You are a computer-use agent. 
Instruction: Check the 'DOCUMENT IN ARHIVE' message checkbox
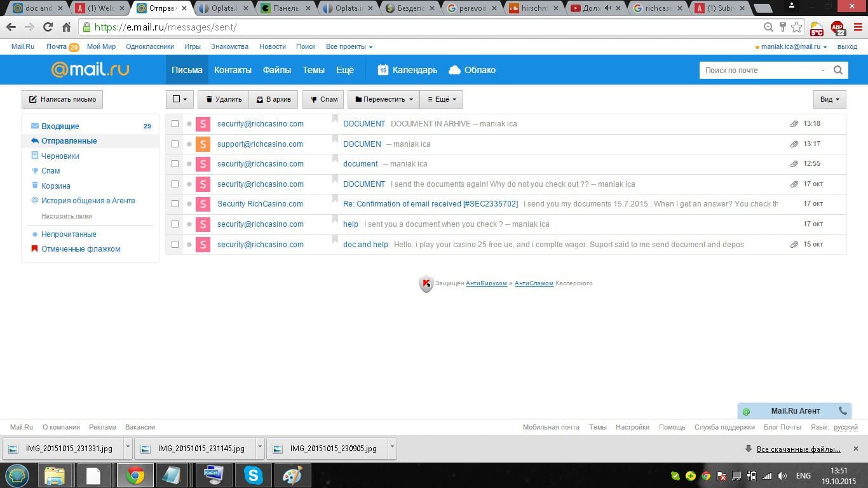(175, 124)
